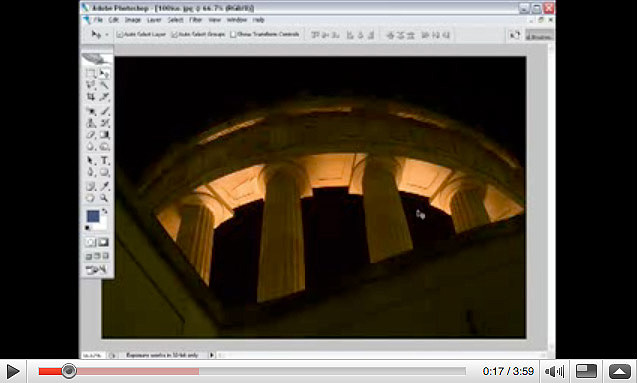
Task: Open the Image menu
Action: point(133,20)
